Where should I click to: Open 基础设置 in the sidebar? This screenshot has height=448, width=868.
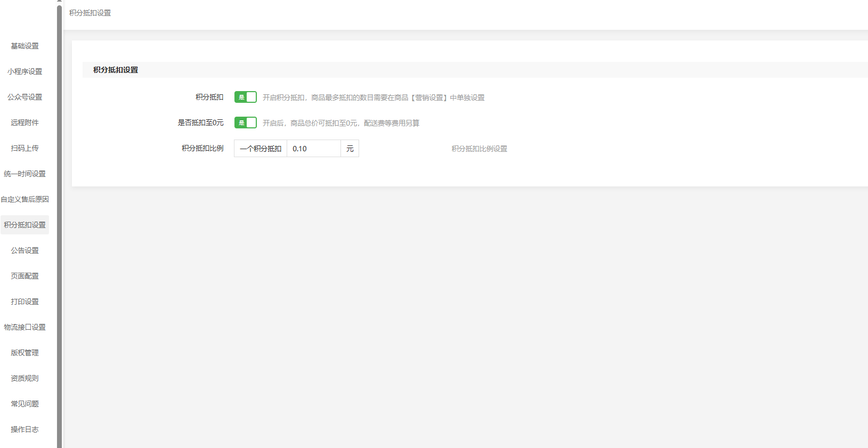point(25,46)
